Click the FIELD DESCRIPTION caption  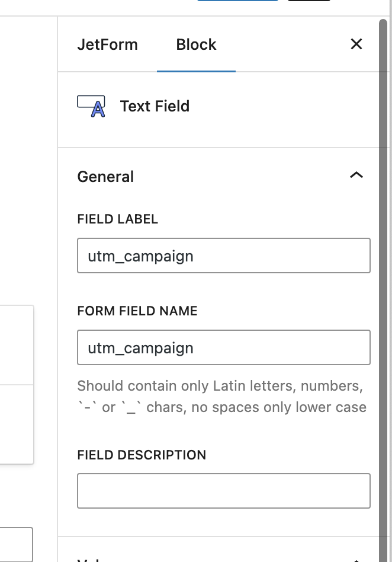click(x=142, y=455)
